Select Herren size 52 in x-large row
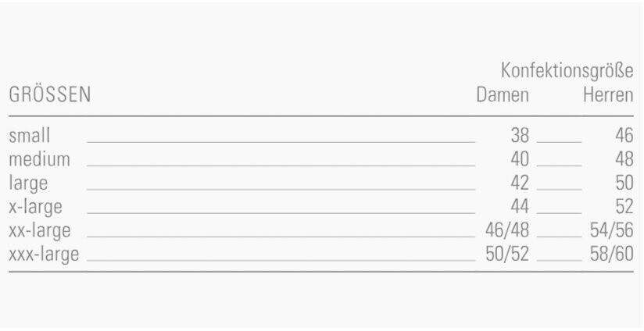 (x=624, y=207)
